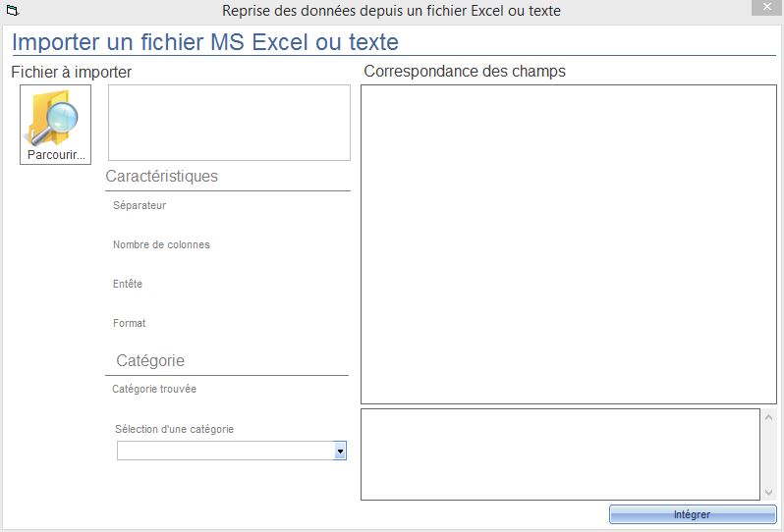Click the Correspondance des champs list area

tap(569, 244)
